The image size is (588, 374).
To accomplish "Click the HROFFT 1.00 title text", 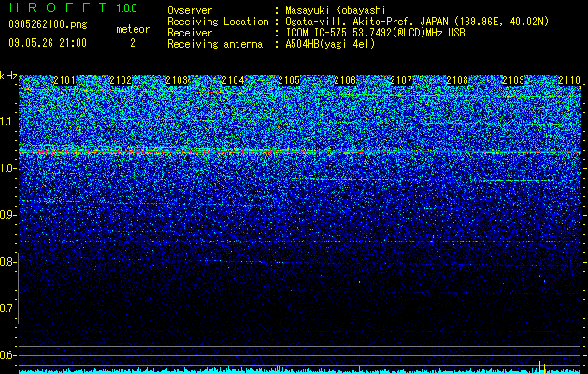I will [x=74, y=7].
